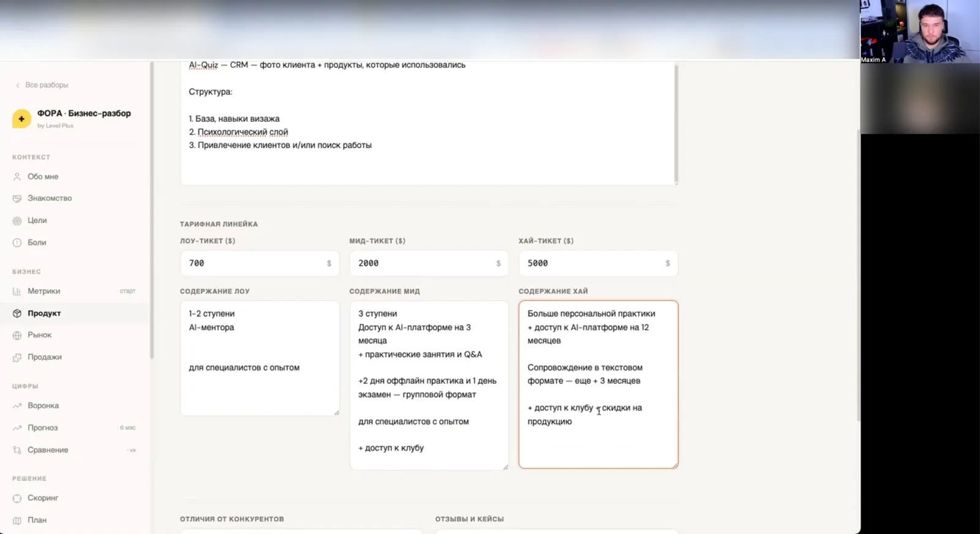Click the Прогноз chart icon

coord(17,427)
